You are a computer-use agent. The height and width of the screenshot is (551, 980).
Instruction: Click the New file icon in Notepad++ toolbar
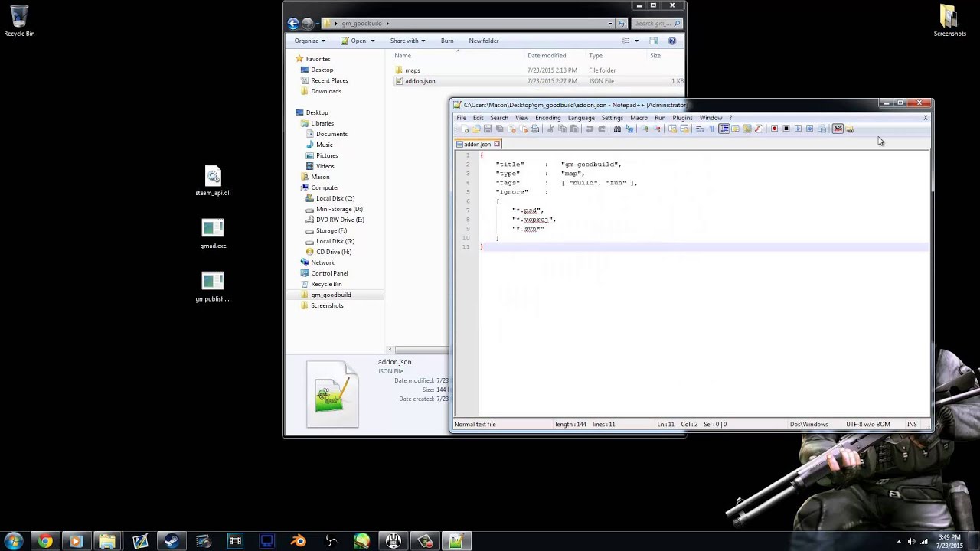point(465,129)
